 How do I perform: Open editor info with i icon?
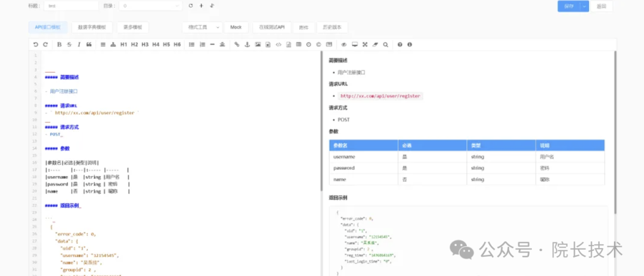410,44
